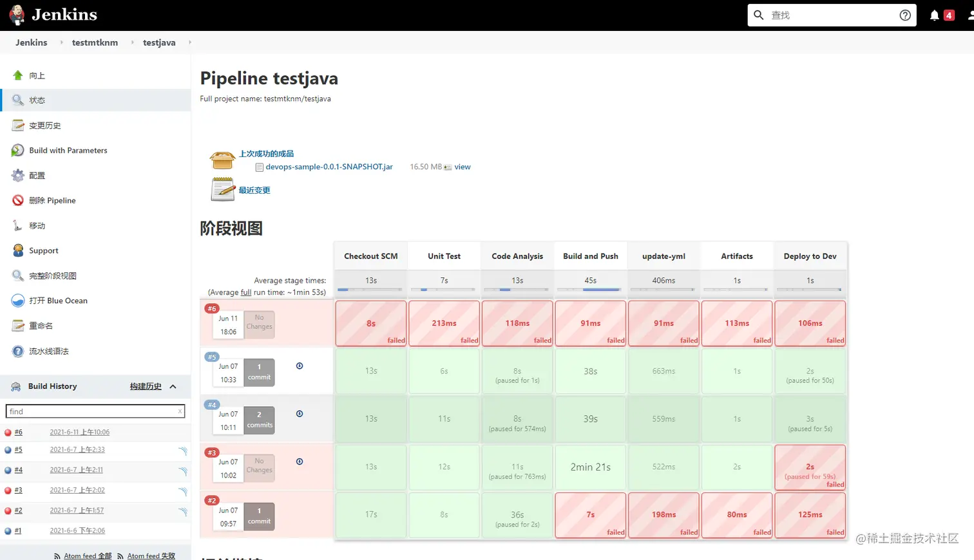The height and width of the screenshot is (560, 974).
Task: Click the Build History weather icon
Action: click(16, 386)
